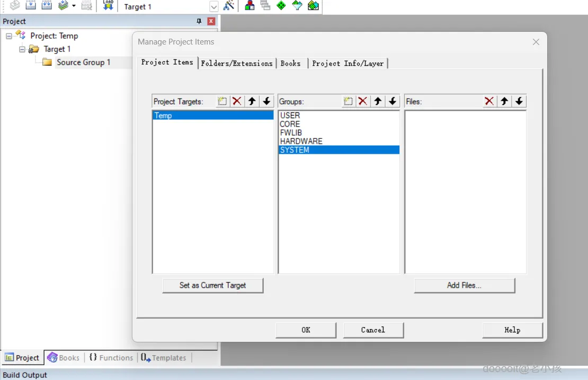Click the green diamond Manage Run-Time Environment icon
This screenshot has width=588, height=380.
[281, 5]
